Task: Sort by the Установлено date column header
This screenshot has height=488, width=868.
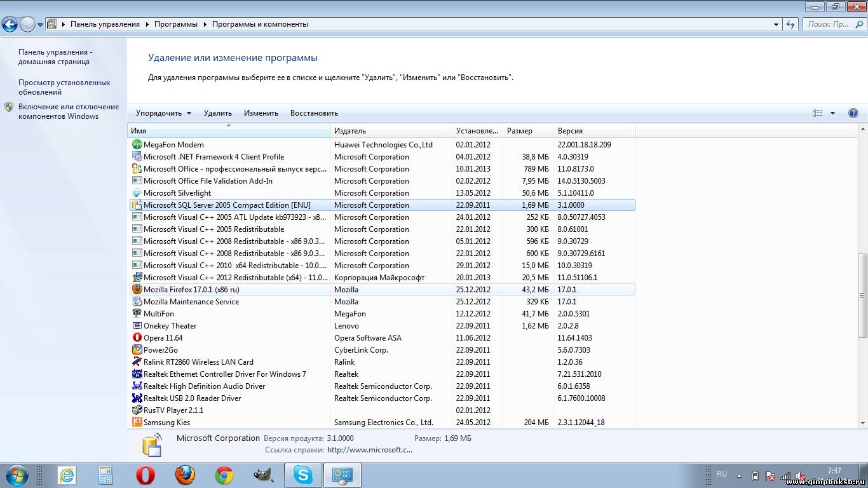Action: (x=477, y=131)
